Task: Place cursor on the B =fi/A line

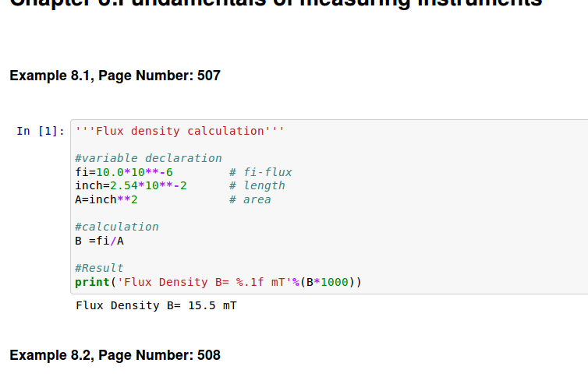Action: [x=99, y=241]
